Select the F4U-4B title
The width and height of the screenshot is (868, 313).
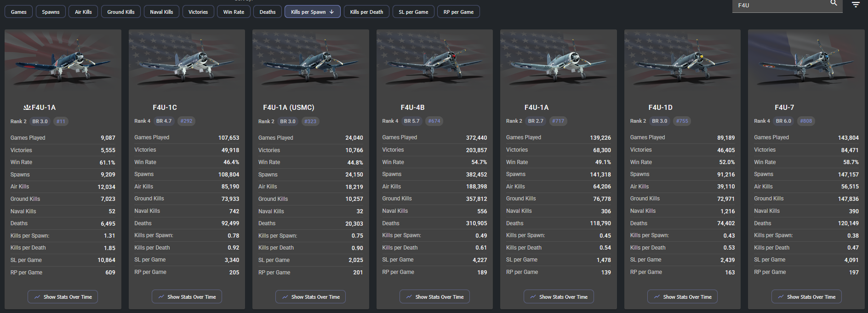click(412, 108)
